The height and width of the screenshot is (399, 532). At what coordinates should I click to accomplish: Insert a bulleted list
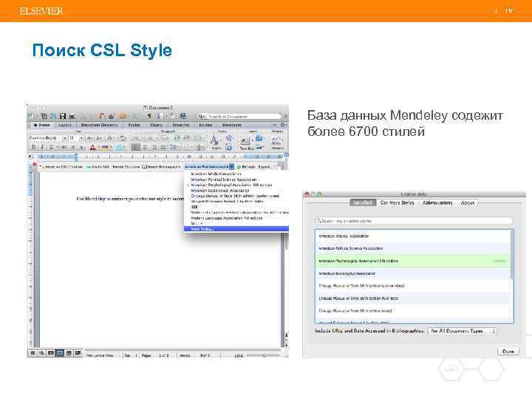click(x=135, y=138)
